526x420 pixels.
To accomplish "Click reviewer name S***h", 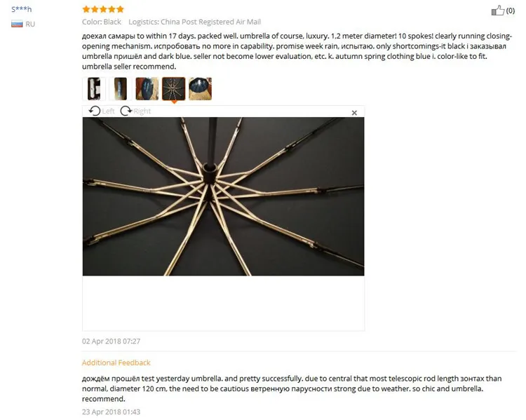I will pyautogui.click(x=22, y=9).
